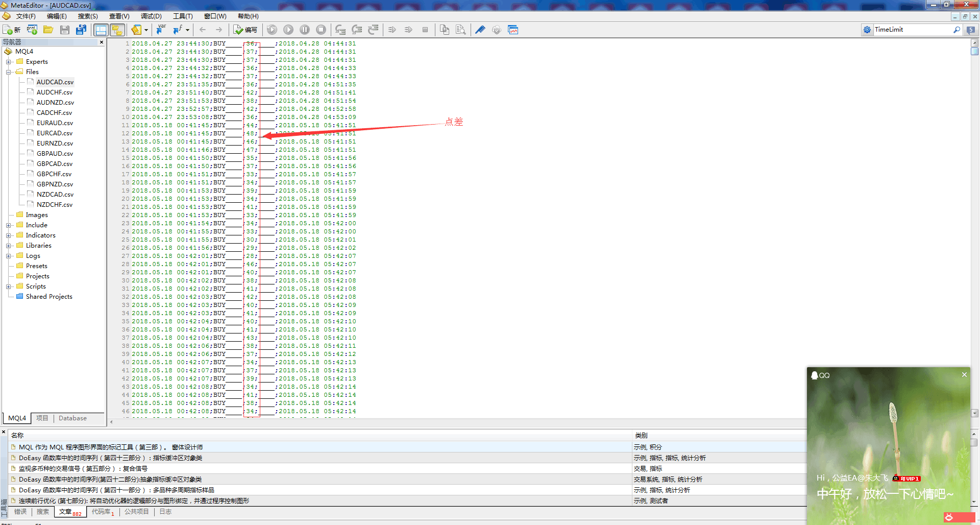This screenshot has height=525, width=980.
Task: Click the MQL wizard book icon
Action: click(136, 30)
